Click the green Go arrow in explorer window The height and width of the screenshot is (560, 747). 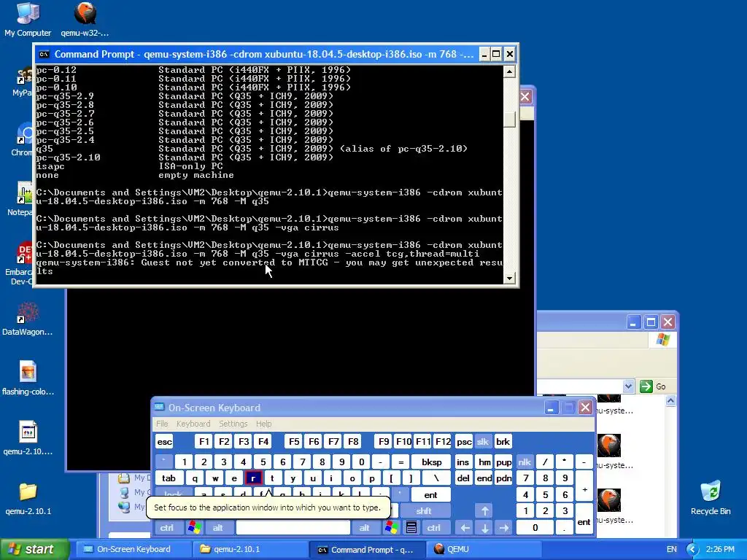click(x=646, y=386)
